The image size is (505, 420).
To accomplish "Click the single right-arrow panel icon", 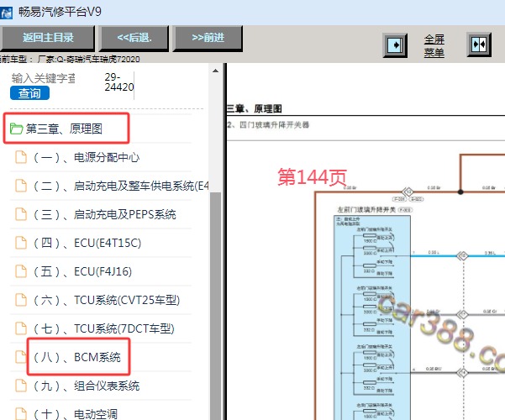I will (395, 45).
